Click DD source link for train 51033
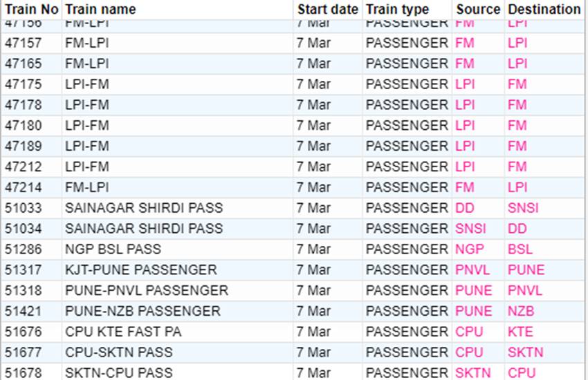 point(465,208)
